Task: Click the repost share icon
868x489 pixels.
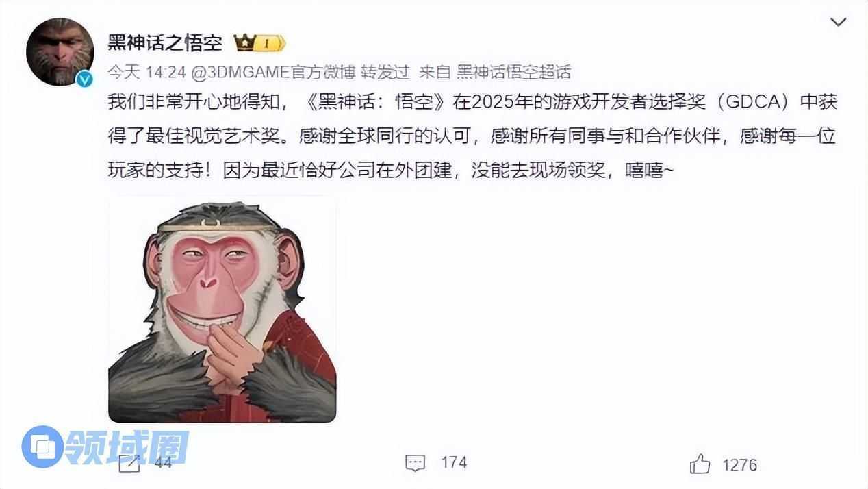Action: [129, 464]
